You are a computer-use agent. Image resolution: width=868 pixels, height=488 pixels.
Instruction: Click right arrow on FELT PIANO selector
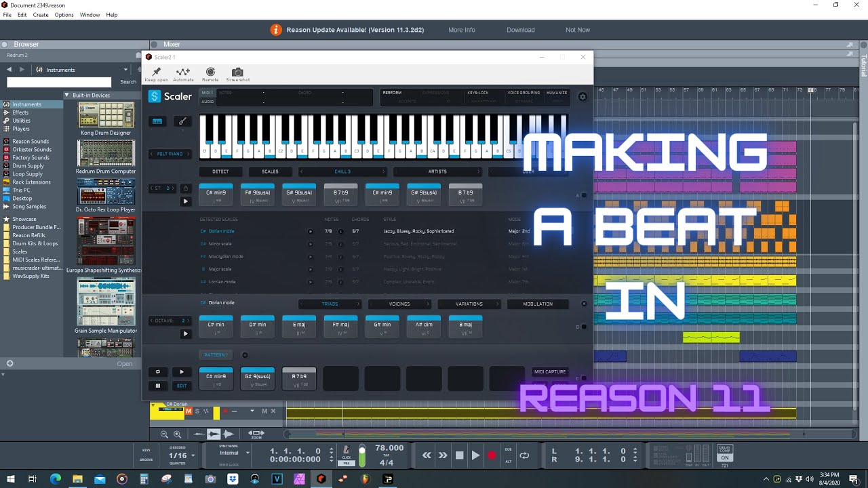point(188,154)
